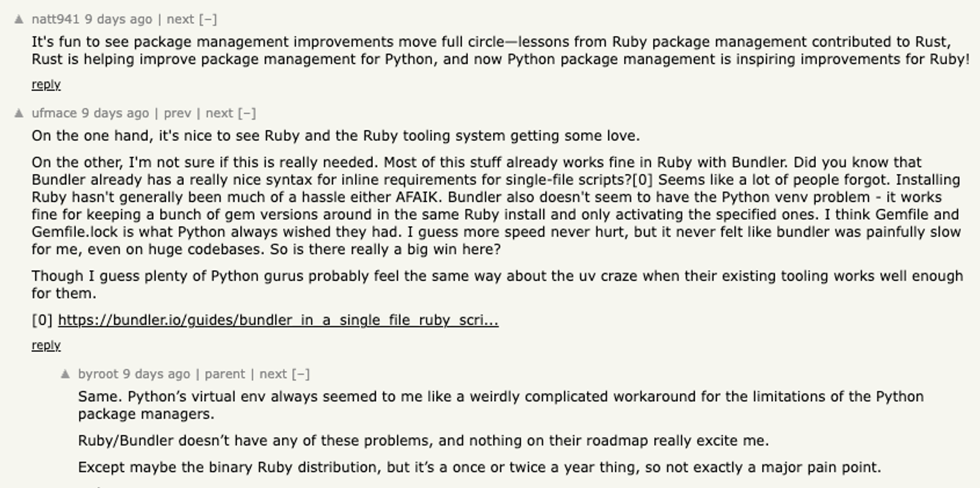980x488 pixels.
Task: Jump to next from natt941's comment
Action: point(180,19)
